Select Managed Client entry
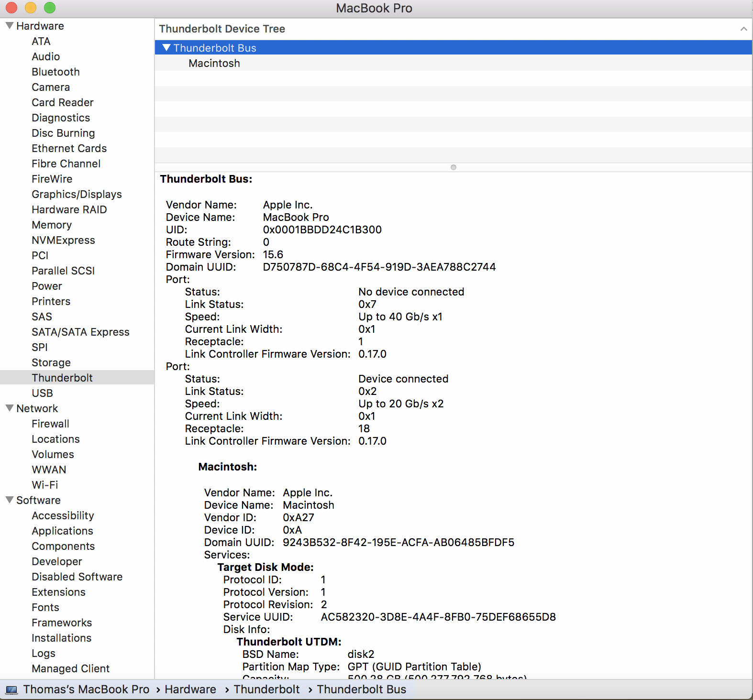Screen dimensions: 753x700 (71, 668)
